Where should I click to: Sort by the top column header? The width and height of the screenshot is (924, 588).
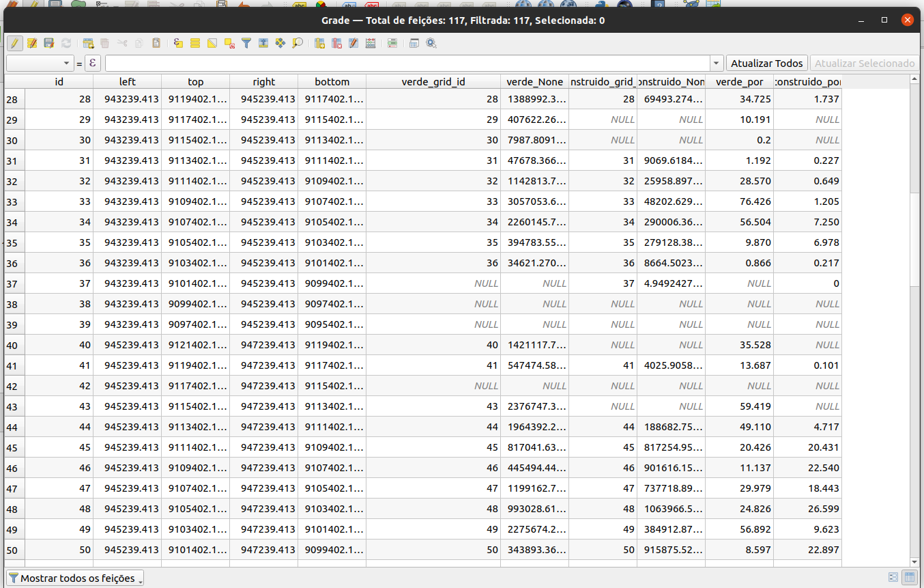point(196,81)
